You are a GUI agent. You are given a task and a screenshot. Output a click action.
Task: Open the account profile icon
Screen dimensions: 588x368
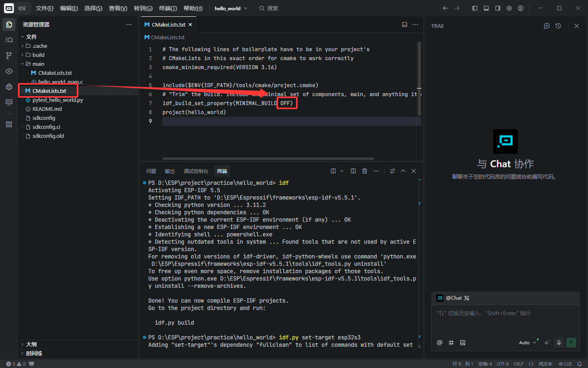[521, 8]
